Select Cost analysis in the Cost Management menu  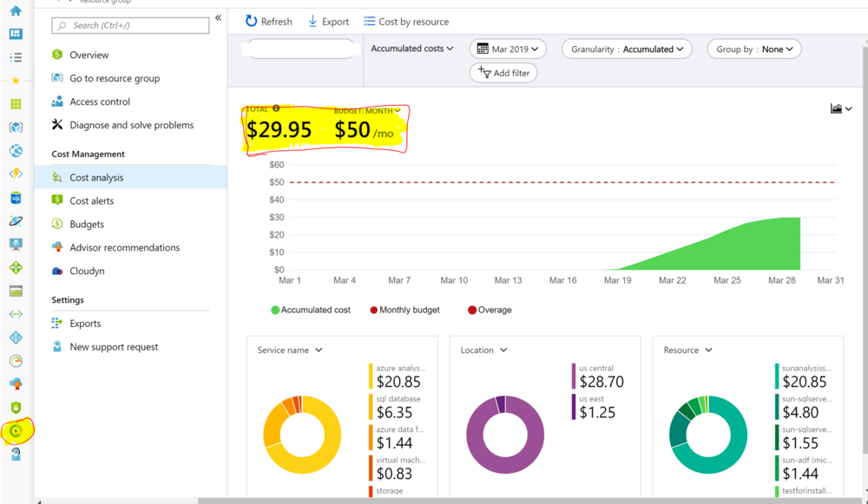click(x=95, y=177)
